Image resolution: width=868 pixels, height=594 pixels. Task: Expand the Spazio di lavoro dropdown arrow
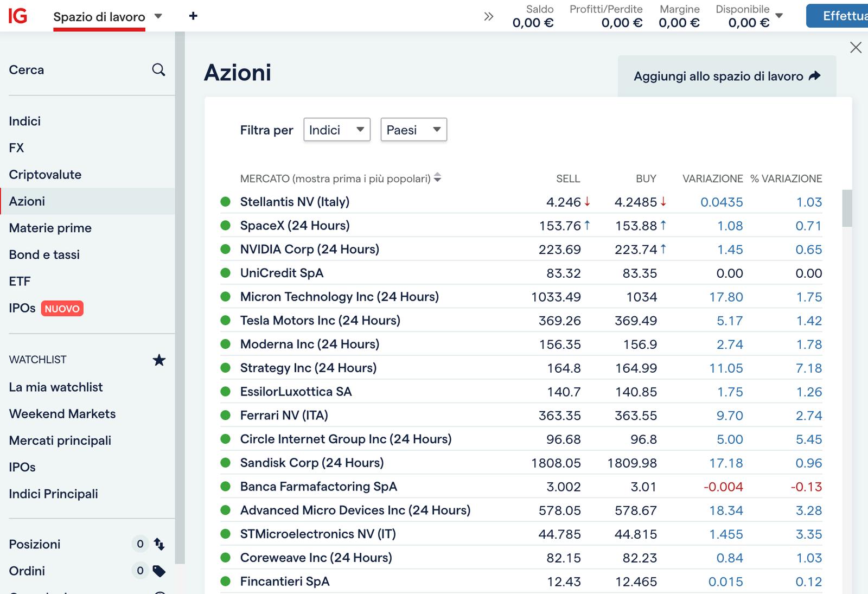158,16
